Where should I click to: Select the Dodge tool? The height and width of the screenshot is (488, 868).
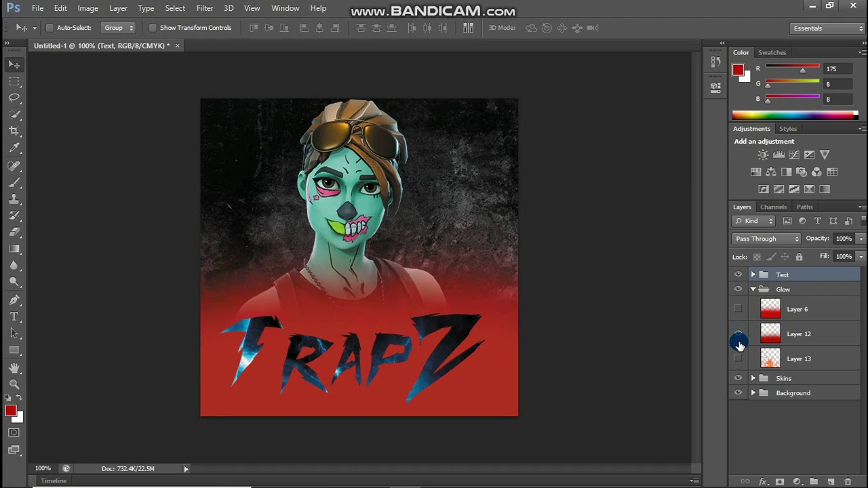[x=14, y=281]
